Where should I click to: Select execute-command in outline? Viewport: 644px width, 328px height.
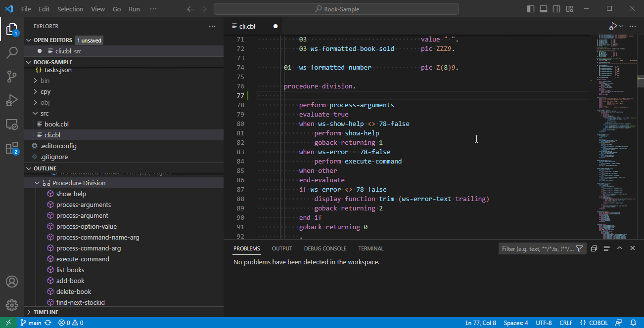coord(83,259)
